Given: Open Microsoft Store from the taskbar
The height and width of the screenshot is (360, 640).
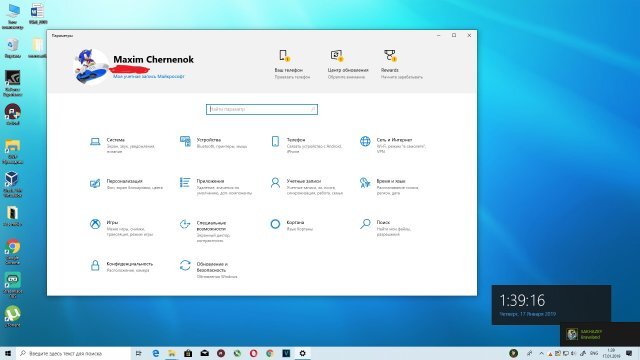Looking at the screenshot, I should click(188, 353).
